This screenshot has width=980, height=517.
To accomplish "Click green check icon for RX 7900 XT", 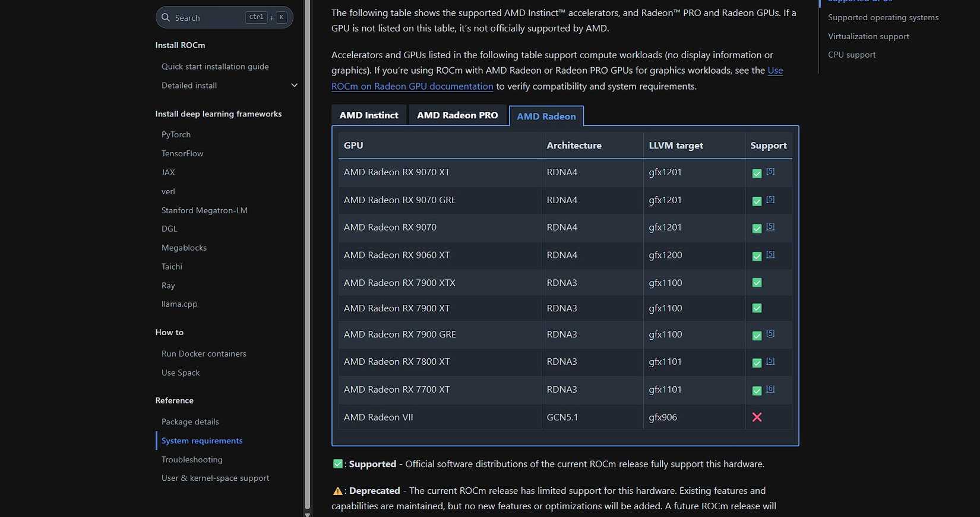I will [757, 308].
